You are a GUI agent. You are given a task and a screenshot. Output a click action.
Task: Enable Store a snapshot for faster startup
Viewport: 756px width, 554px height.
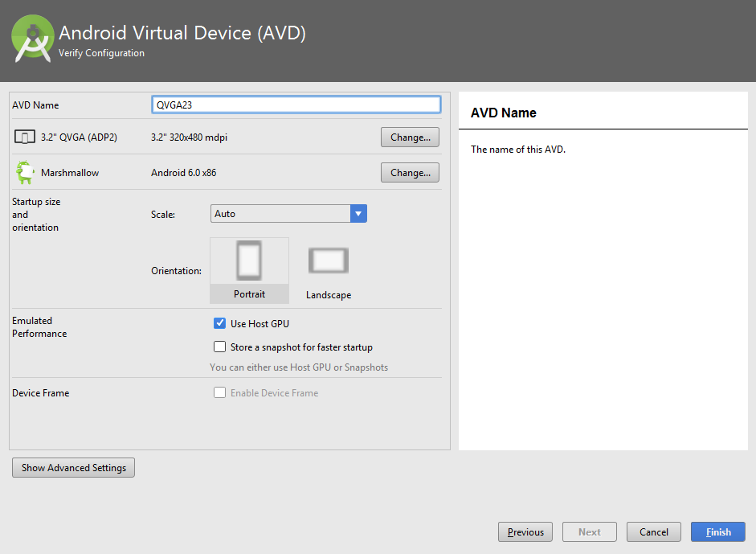click(219, 347)
